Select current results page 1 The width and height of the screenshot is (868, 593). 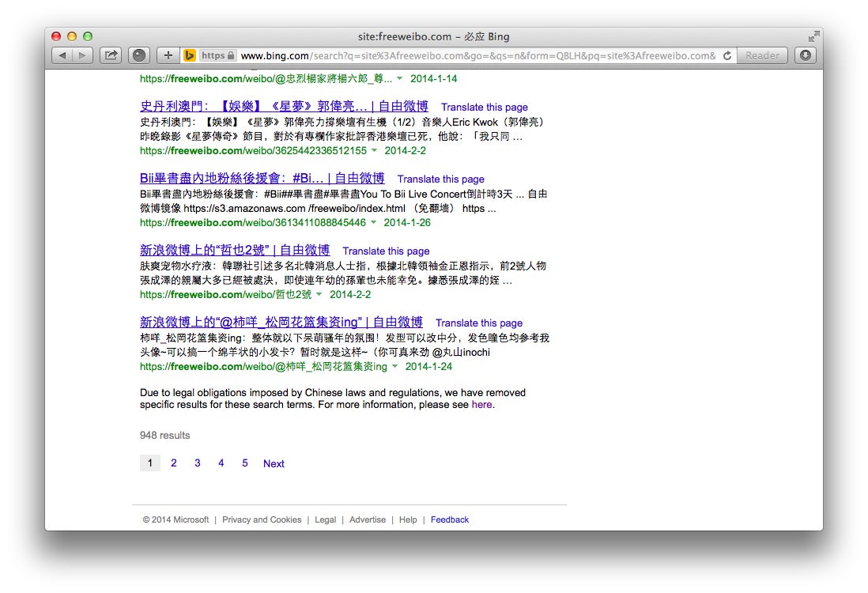pyautogui.click(x=150, y=463)
